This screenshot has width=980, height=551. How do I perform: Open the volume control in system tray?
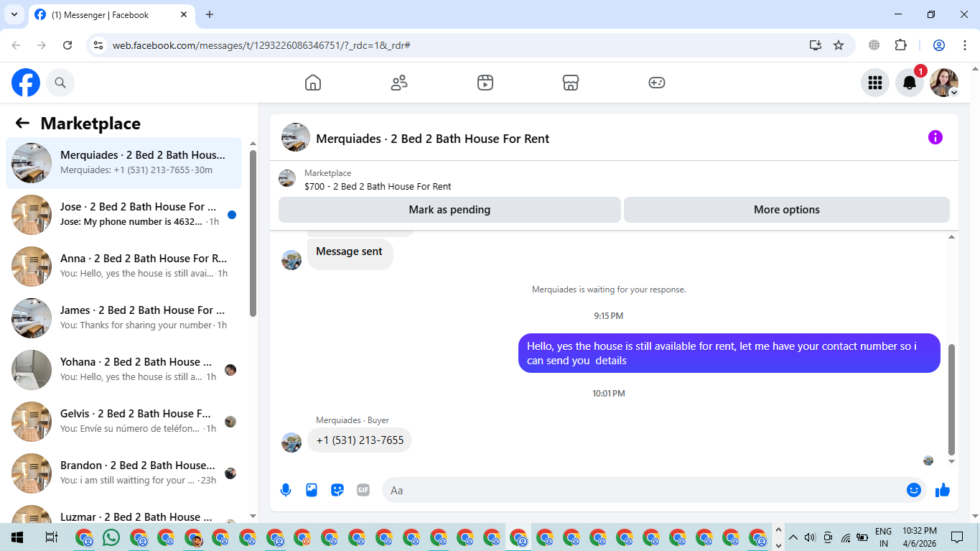pyautogui.click(x=811, y=537)
